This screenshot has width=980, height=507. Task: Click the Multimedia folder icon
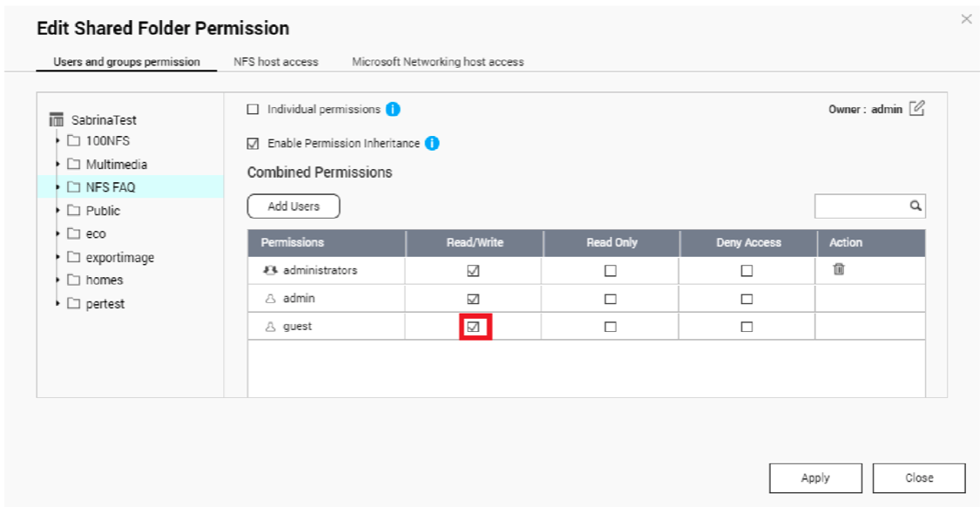point(74,164)
